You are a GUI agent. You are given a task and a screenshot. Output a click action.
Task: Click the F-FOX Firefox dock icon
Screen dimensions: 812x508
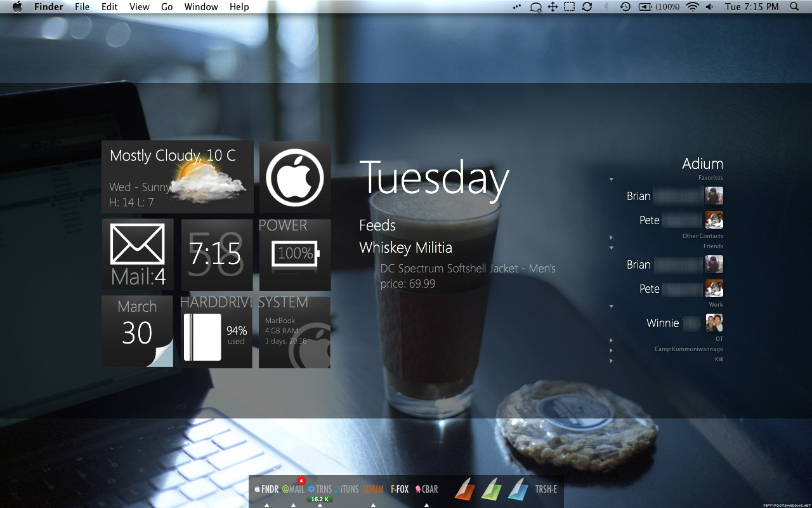(x=400, y=490)
